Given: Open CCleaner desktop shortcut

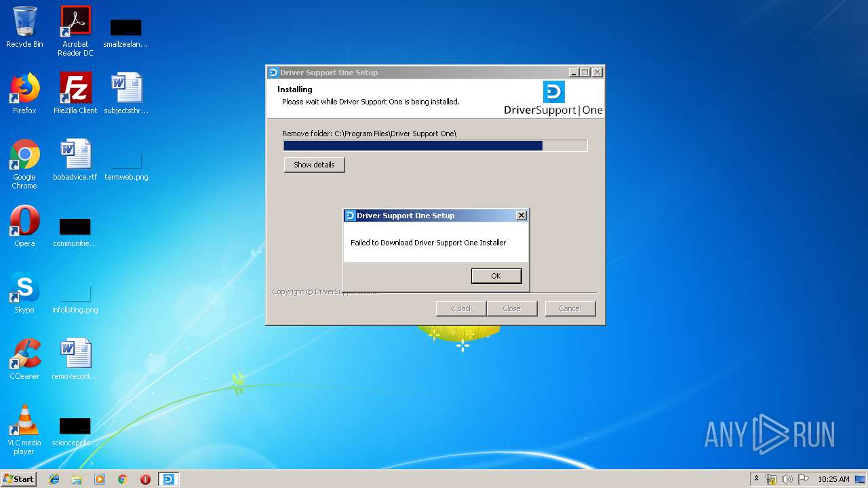Looking at the screenshot, I should coord(24,360).
